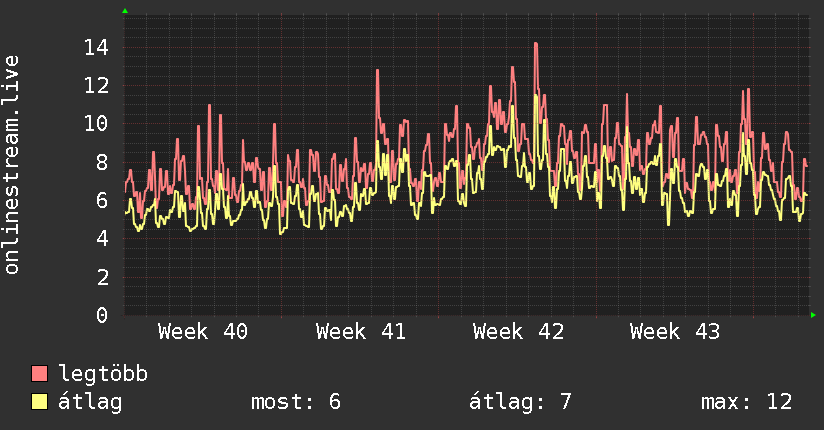
Task: Click the yellow átlag legend swatch
Action: point(39,401)
